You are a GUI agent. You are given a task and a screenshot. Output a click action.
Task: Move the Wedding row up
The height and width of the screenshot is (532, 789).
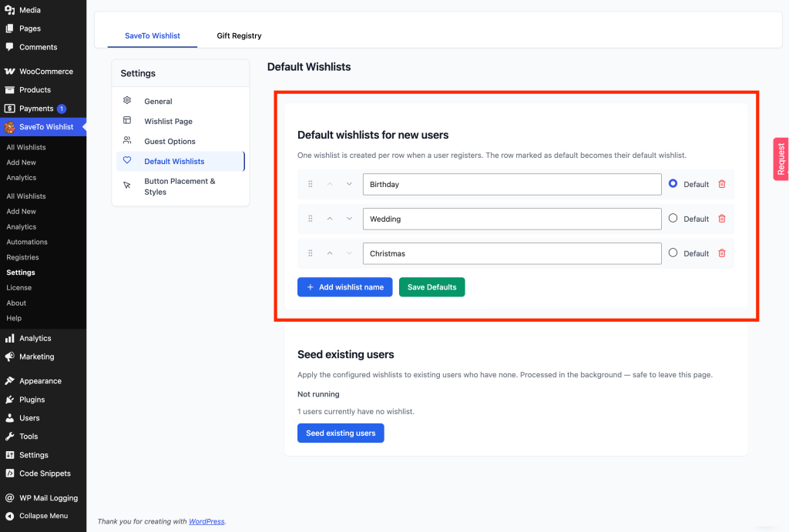tap(330, 219)
